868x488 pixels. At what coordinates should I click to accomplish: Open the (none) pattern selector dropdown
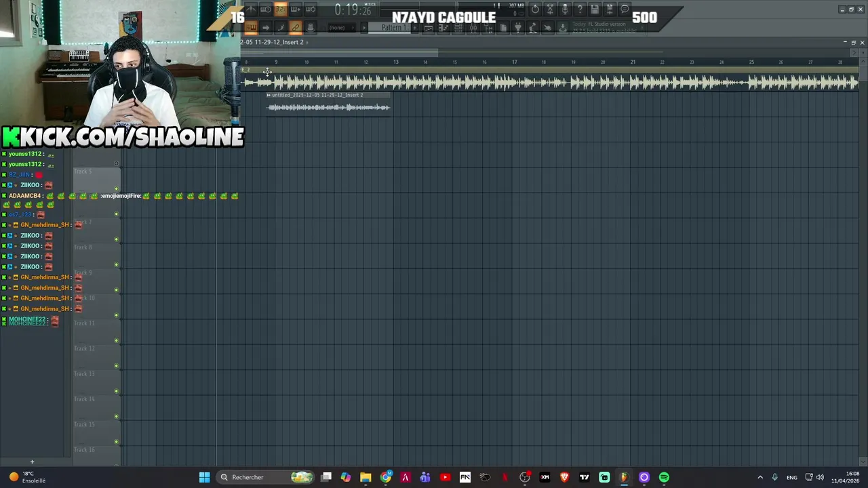342,28
